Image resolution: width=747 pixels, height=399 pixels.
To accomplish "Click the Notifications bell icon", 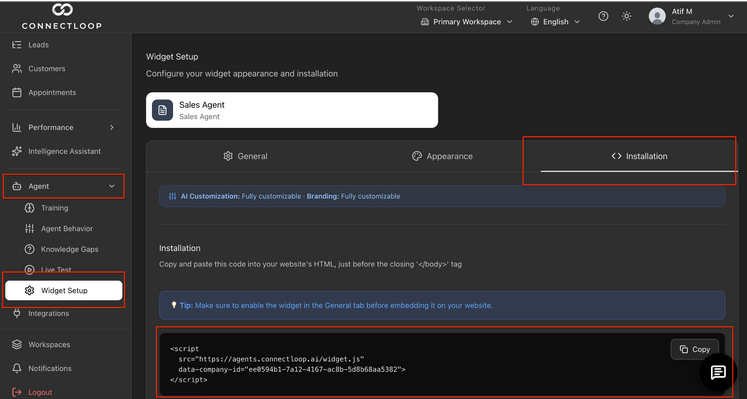I will pyautogui.click(x=17, y=369).
